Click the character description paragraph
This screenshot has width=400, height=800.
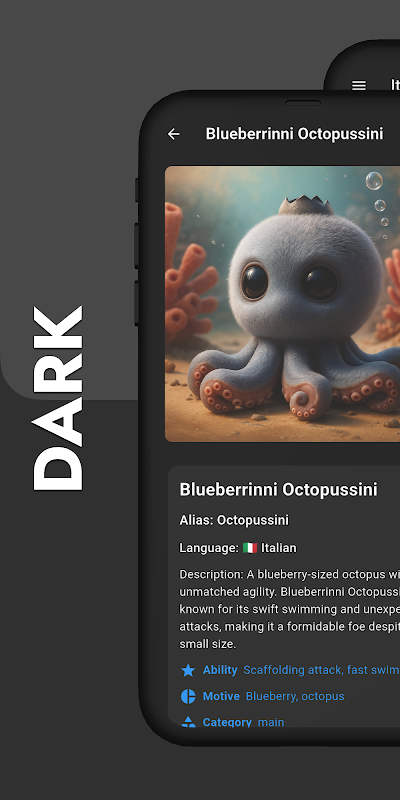click(x=290, y=609)
